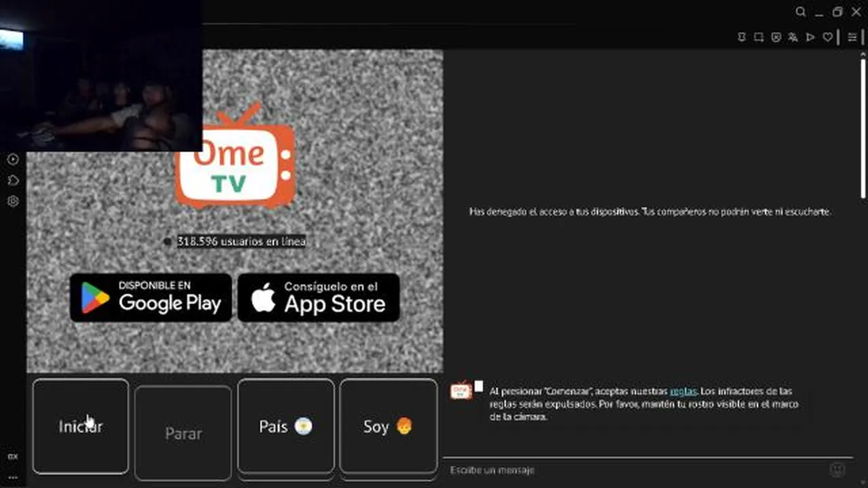The width and height of the screenshot is (868, 488).
Task: Click the triangular play icon in top toolbar
Action: 810,37
